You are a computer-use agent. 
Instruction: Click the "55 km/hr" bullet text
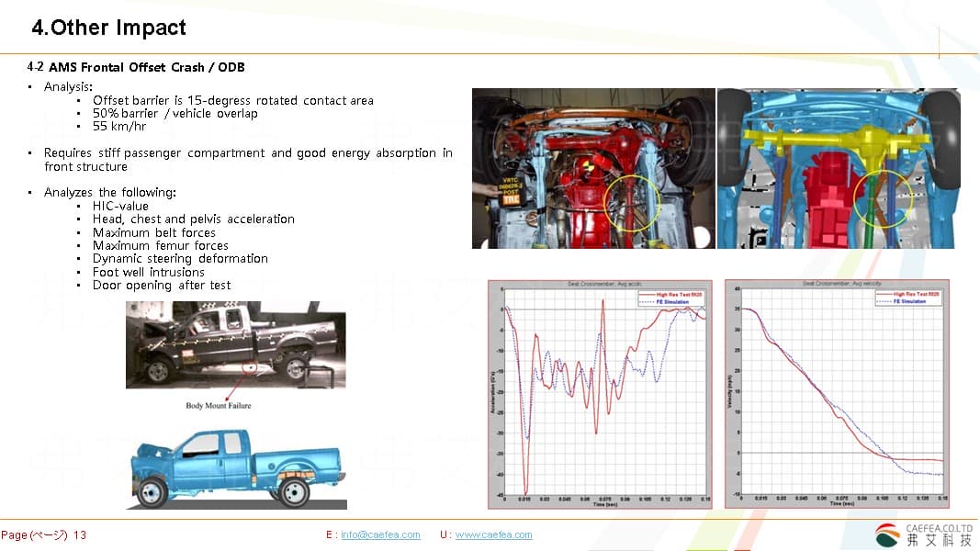click(x=119, y=127)
